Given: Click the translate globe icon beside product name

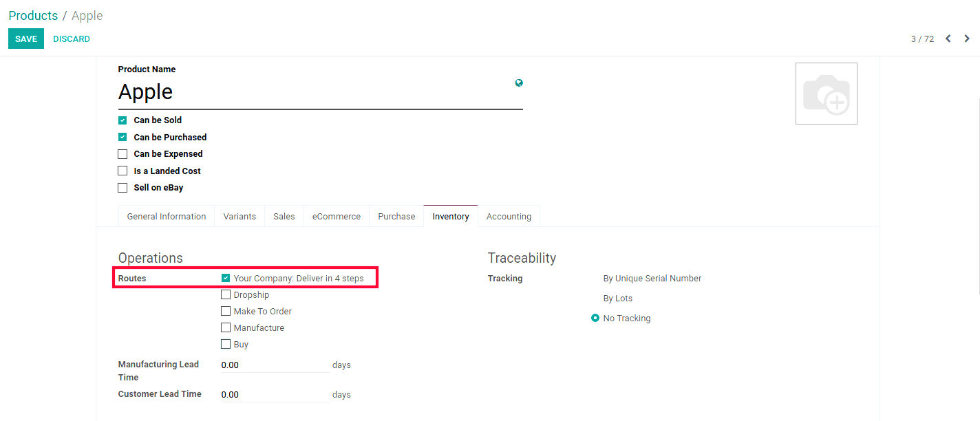Looking at the screenshot, I should click(519, 83).
